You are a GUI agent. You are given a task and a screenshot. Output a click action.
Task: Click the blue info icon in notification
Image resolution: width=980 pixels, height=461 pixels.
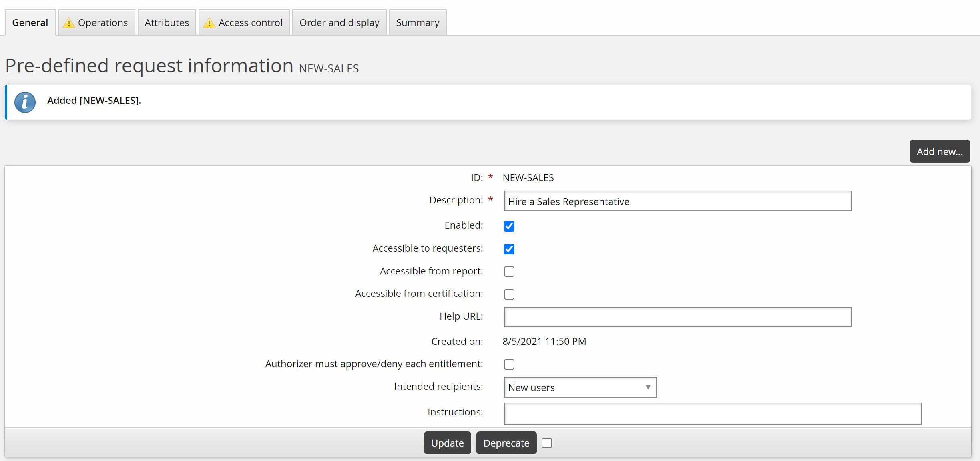tap(25, 102)
